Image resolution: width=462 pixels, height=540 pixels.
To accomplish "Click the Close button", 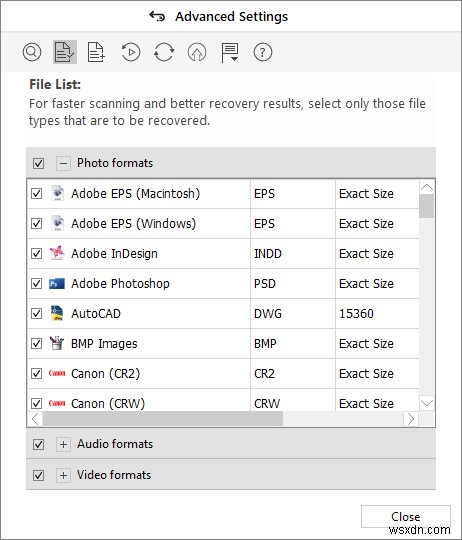I will pos(406,517).
